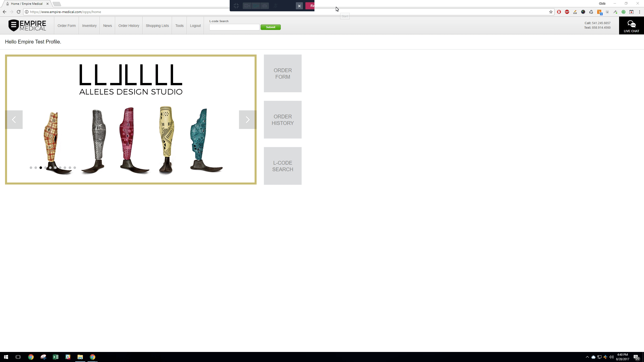
Task: Open the Shopping Lists menu item
Action: [157, 26]
